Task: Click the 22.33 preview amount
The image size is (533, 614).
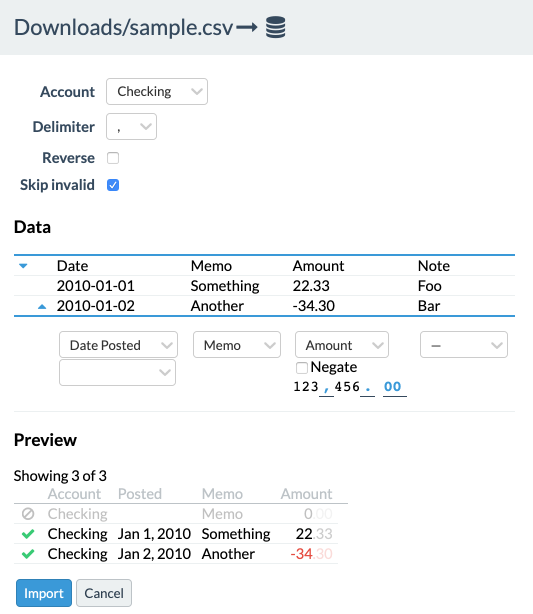Action: tap(314, 534)
